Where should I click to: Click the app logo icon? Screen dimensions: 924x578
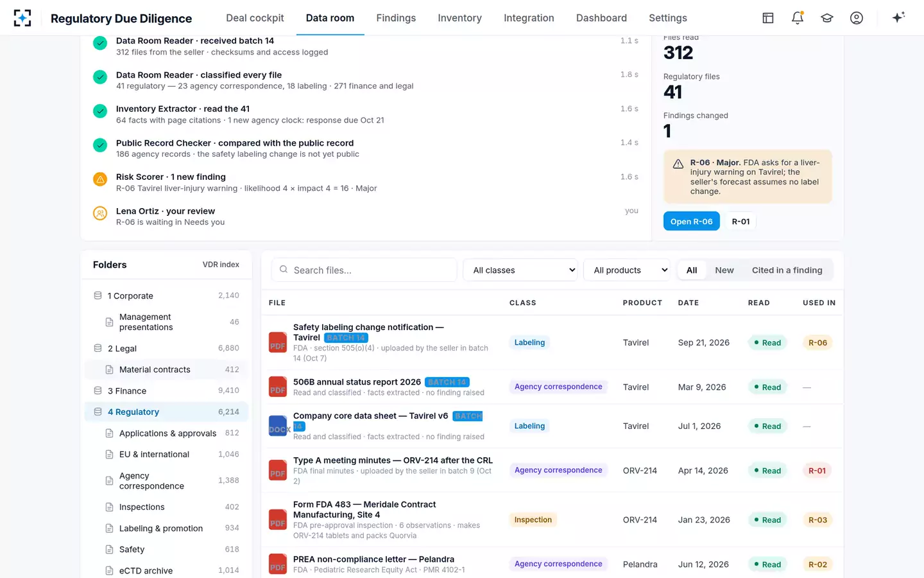point(22,18)
